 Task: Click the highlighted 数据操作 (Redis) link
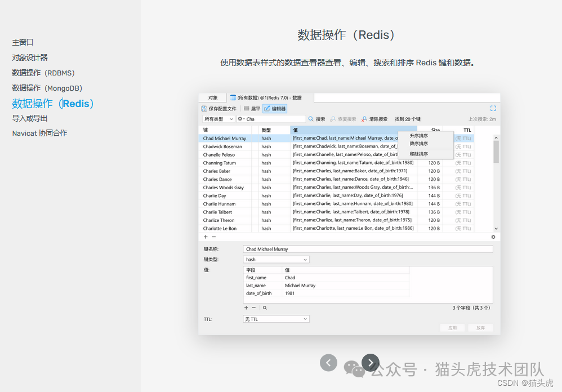click(x=53, y=104)
